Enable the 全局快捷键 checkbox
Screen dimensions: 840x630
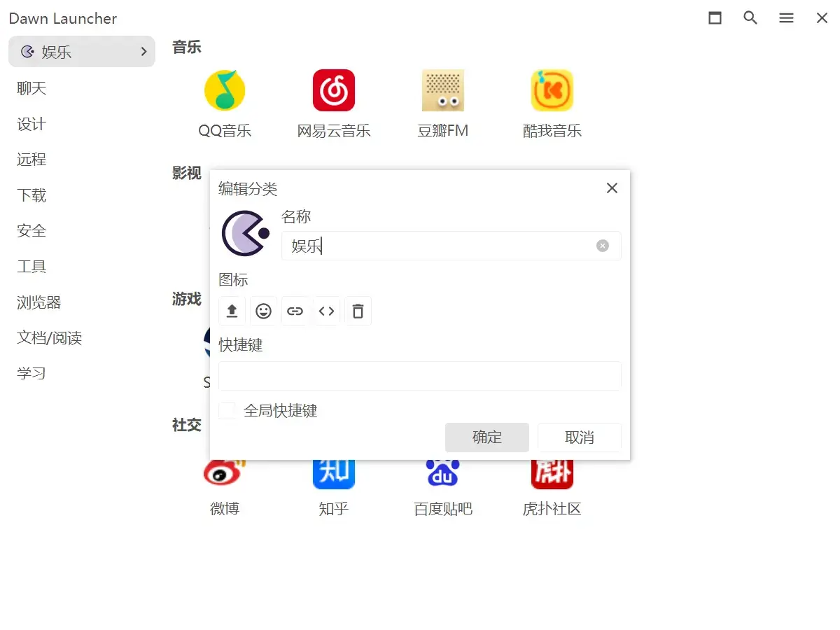227,411
